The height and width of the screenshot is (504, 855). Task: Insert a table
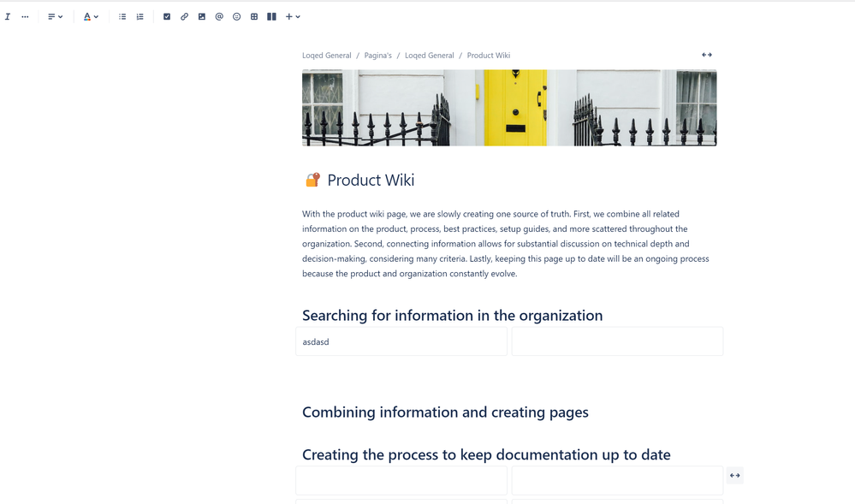point(254,17)
